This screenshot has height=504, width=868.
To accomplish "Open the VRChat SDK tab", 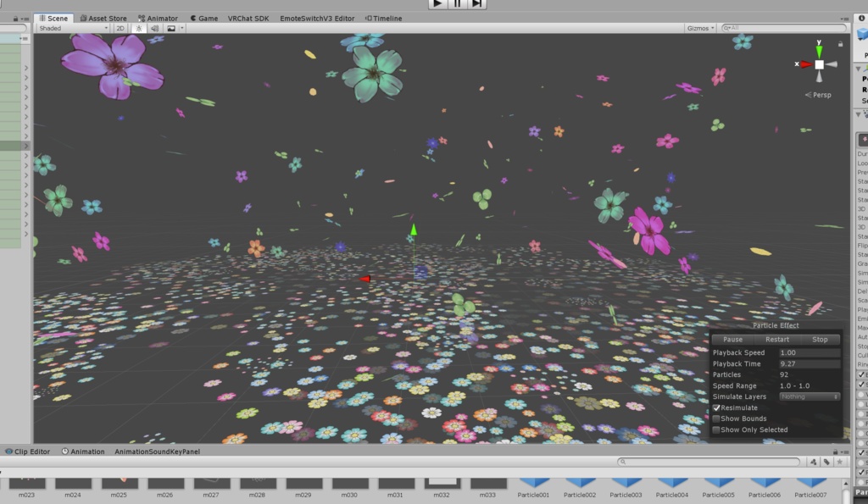I will [x=248, y=19].
